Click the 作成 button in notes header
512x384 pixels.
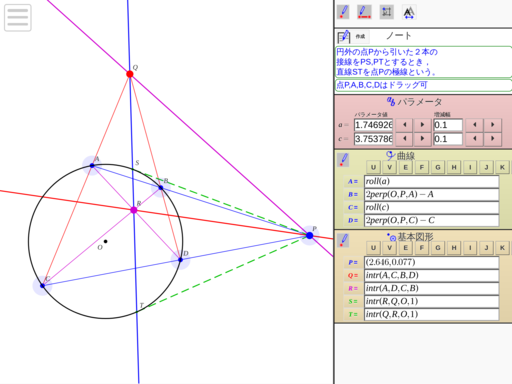click(x=360, y=36)
